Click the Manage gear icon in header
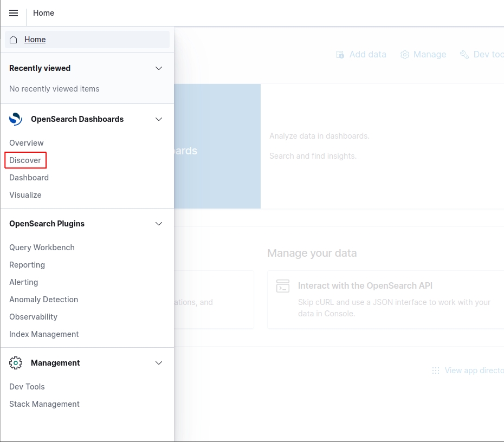 tap(404, 55)
